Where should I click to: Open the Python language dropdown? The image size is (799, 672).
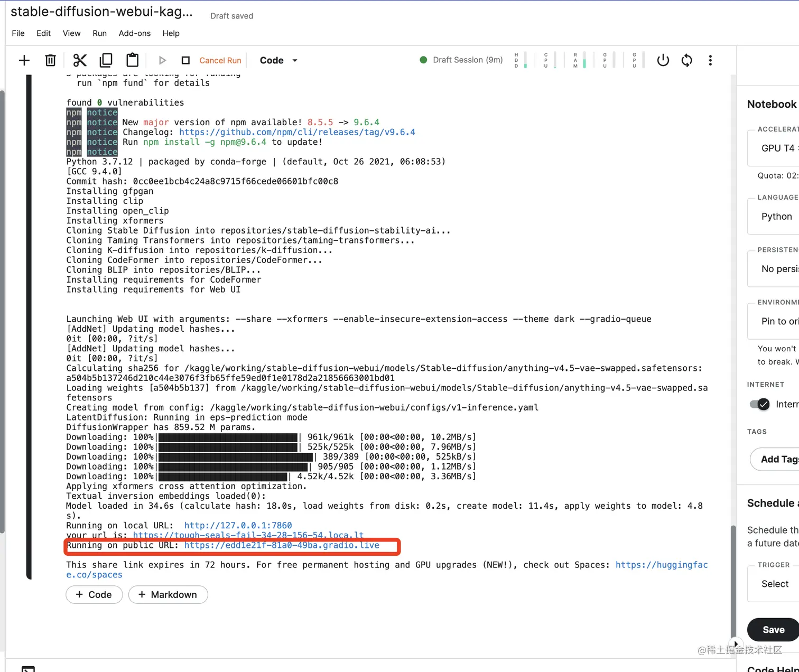point(774,217)
